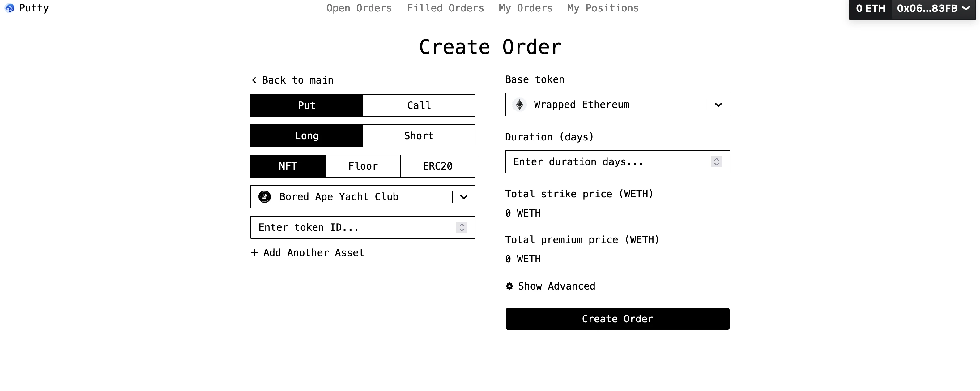Toggle between NFT and Floor asset type
The height and width of the screenshot is (391, 980).
(362, 166)
